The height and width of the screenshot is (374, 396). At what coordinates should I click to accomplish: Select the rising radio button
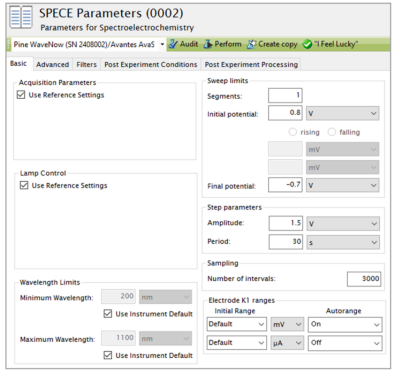tap(293, 132)
